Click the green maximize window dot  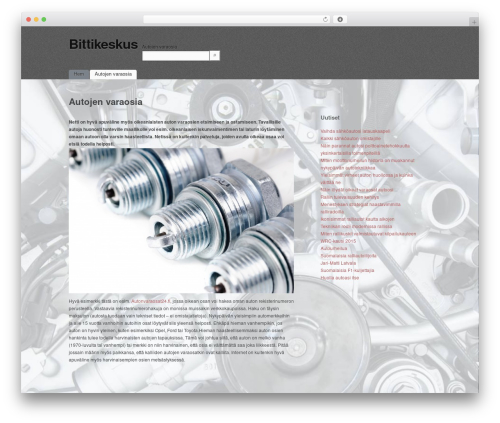(x=44, y=19)
